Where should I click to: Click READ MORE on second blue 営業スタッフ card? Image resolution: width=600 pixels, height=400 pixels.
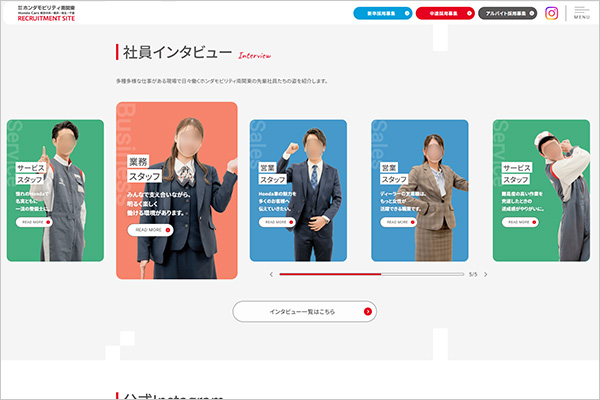(x=399, y=222)
